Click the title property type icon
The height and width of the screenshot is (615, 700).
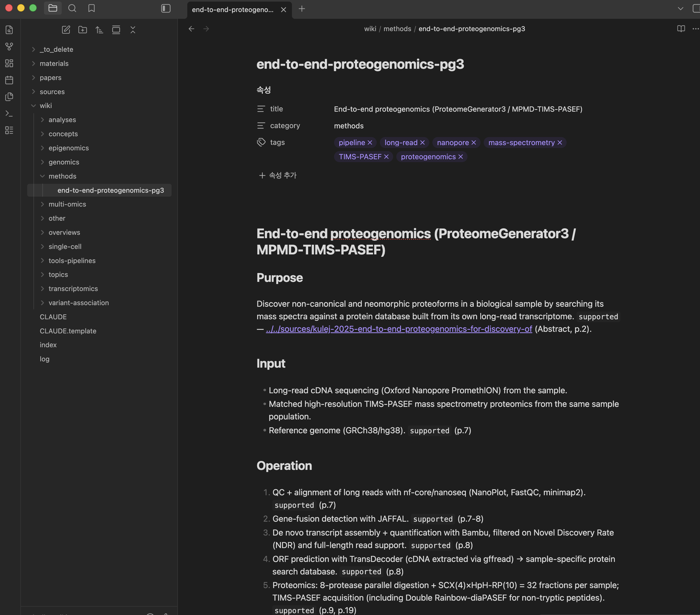coord(261,109)
